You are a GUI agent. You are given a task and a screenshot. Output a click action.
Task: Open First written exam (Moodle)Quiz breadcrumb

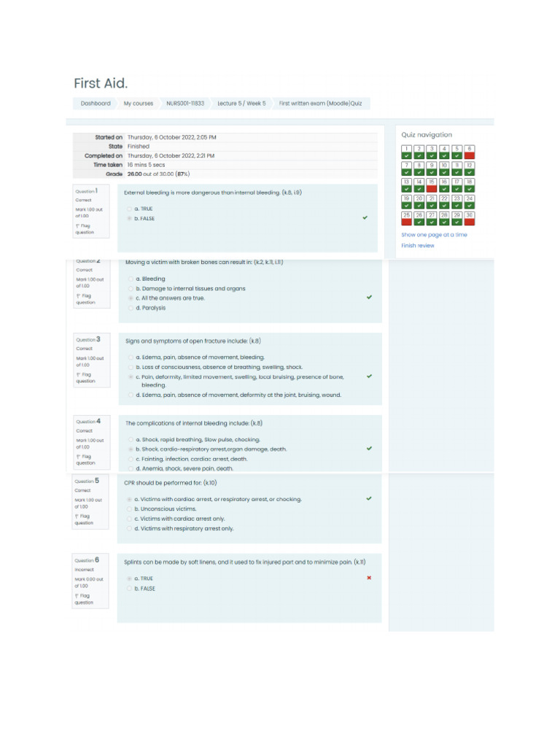click(321, 104)
